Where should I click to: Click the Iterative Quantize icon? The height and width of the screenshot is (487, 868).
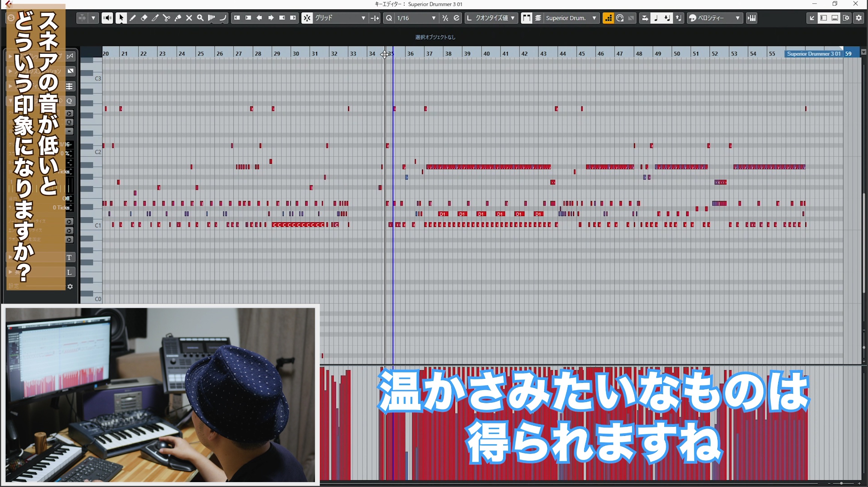tap(389, 18)
